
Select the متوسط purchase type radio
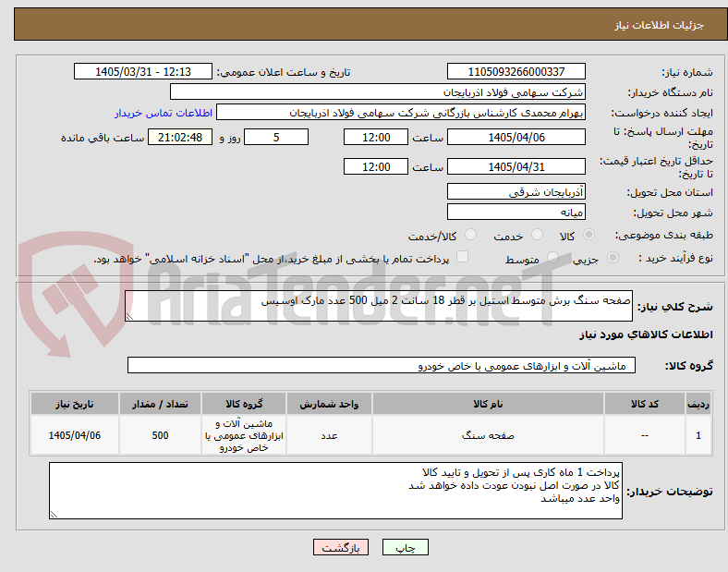pos(552,258)
